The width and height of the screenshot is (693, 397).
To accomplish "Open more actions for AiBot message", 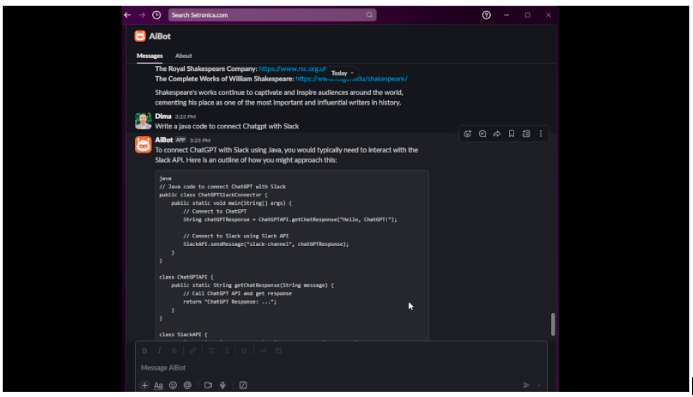I will (x=541, y=134).
